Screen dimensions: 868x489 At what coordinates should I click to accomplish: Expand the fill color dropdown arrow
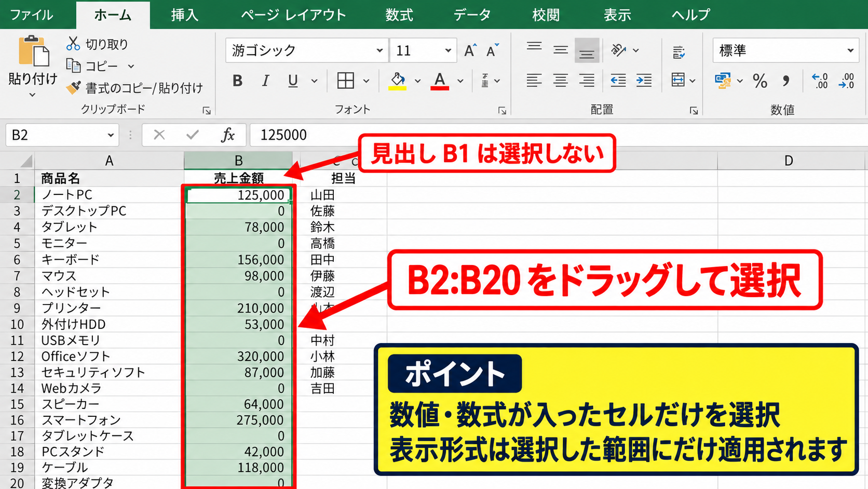(x=417, y=81)
